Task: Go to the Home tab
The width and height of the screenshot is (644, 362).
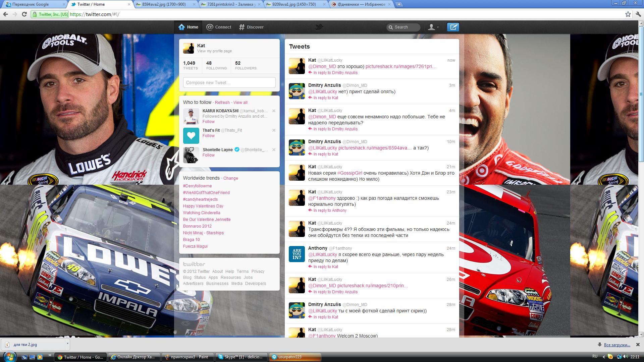Action: (x=188, y=27)
